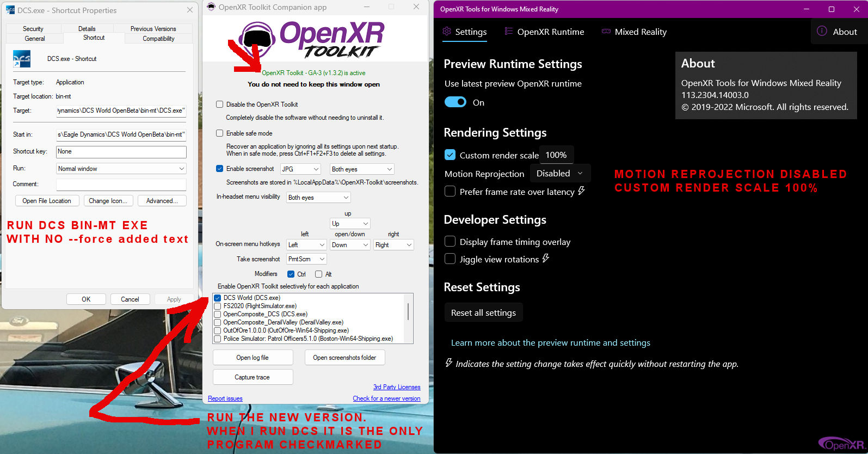Minimize the OpenXR Tools window
Screen dimensions: 868x454
pos(807,9)
